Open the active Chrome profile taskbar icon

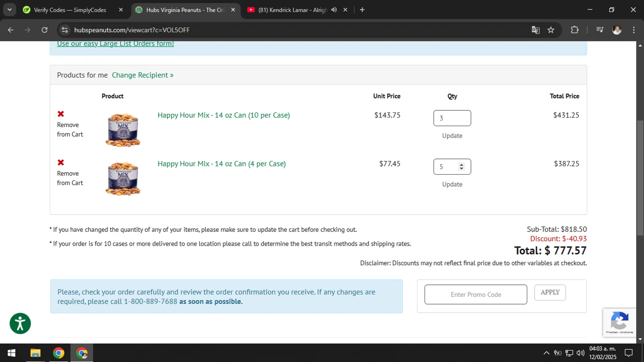[x=82, y=353]
